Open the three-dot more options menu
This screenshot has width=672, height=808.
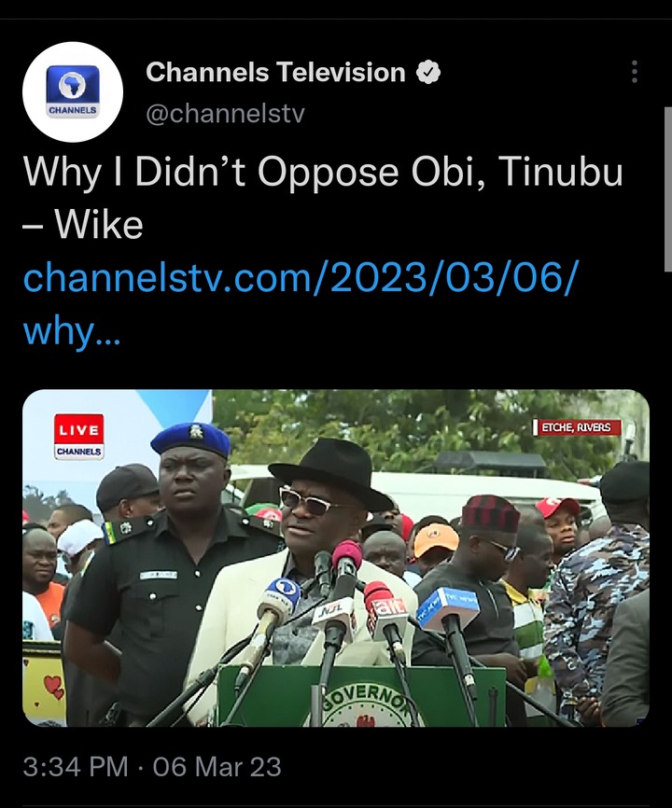(x=635, y=72)
